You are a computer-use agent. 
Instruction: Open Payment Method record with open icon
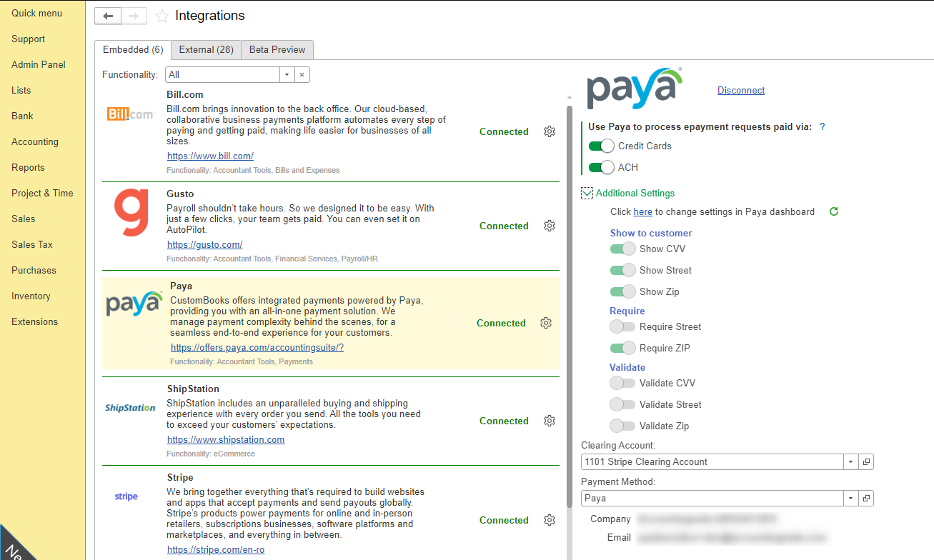pyautogui.click(x=866, y=498)
